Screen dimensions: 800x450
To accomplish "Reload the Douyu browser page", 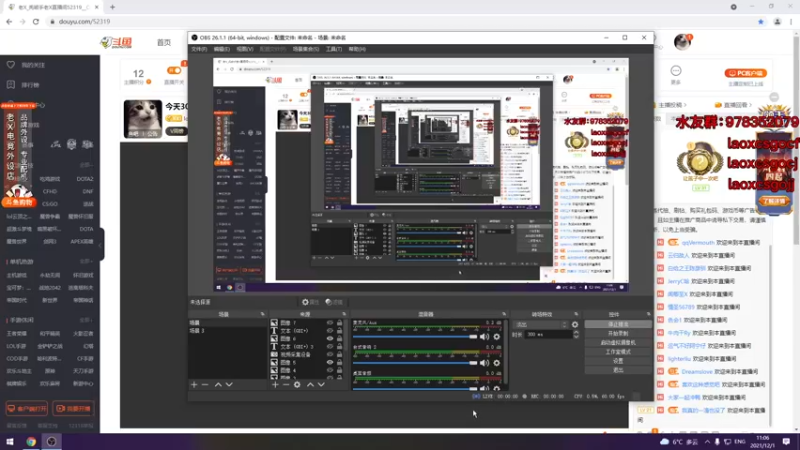I will [x=36, y=21].
